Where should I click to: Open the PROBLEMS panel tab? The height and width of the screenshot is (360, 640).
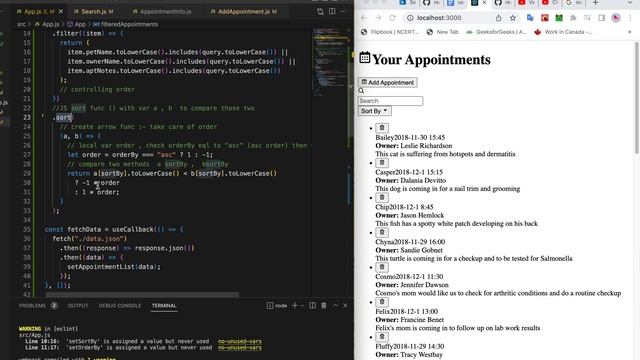tap(38, 305)
